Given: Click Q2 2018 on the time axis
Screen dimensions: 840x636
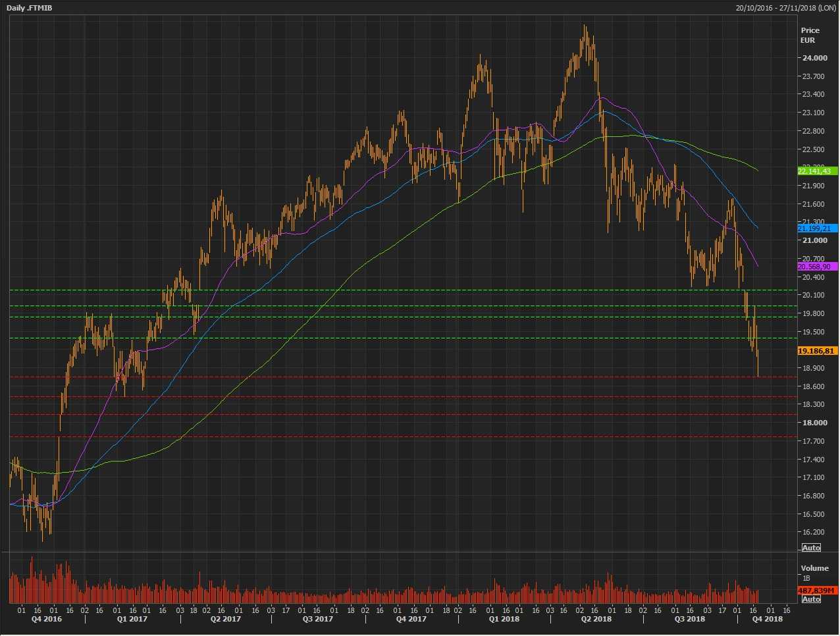Looking at the screenshot, I should pos(596,619).
